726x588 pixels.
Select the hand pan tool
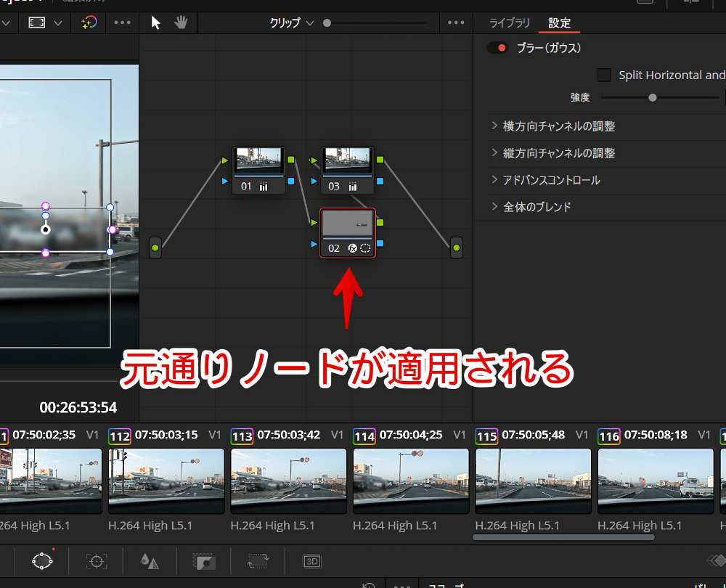pos(181,23)
